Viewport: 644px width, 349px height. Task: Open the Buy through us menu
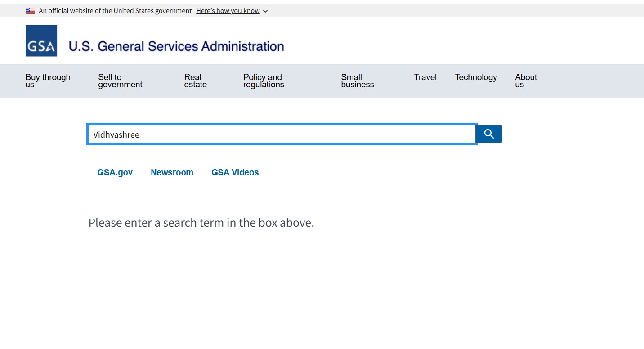48,81
